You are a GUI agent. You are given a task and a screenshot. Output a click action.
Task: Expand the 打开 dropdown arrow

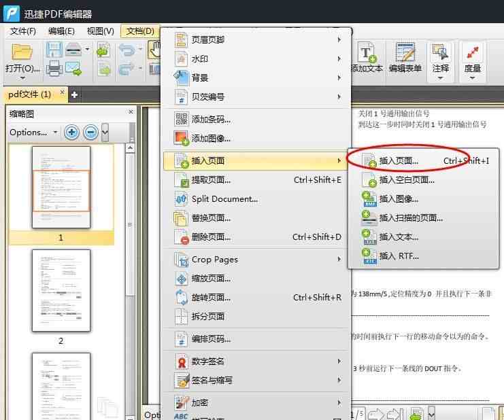pyautogui.click(x=22, y=78)
